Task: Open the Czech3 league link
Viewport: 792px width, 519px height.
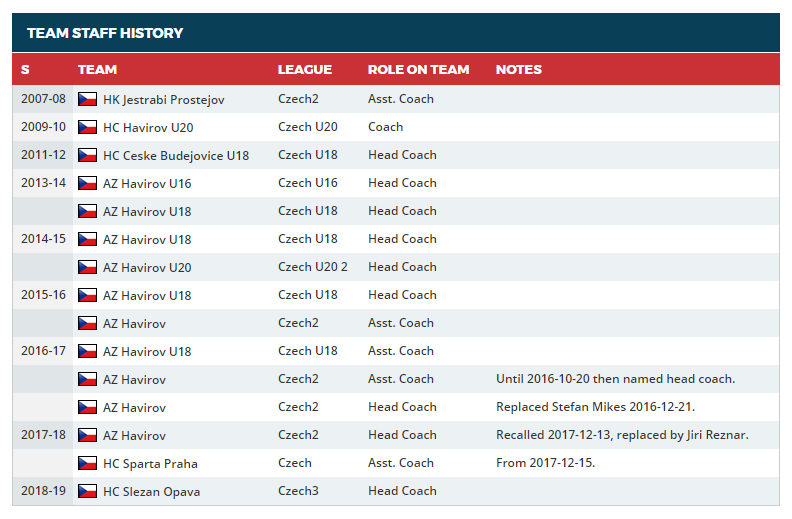Action: coord(298,491)
